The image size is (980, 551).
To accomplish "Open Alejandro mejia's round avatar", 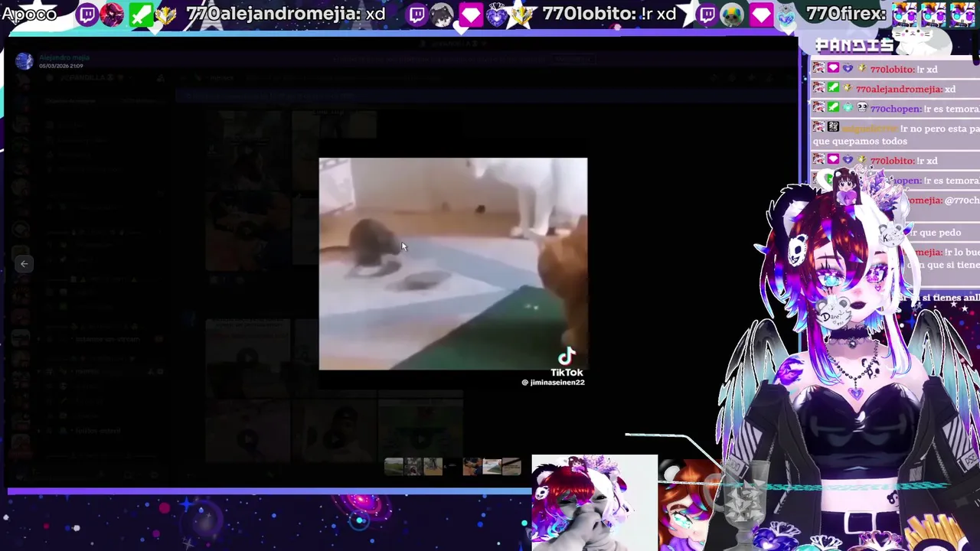I will [x=24, y=62].
